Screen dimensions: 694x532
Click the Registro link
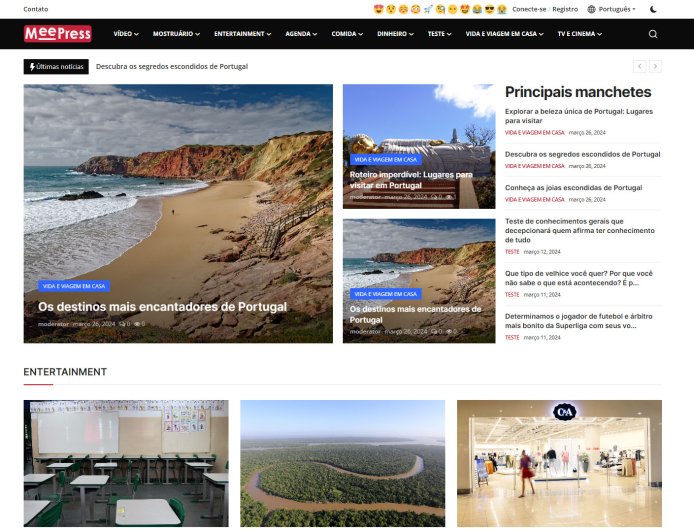point(565,9)
